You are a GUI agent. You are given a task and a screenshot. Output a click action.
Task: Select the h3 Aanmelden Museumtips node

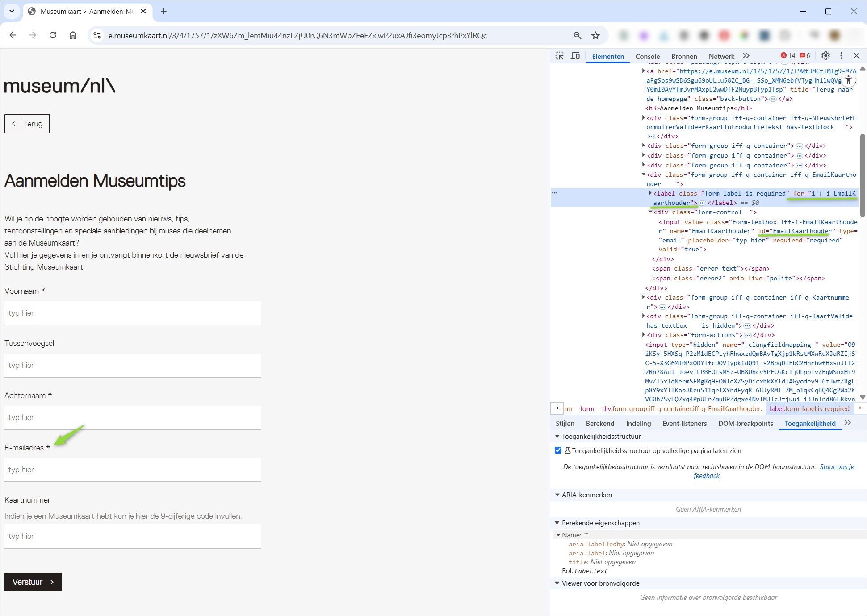tap(698, 108)
